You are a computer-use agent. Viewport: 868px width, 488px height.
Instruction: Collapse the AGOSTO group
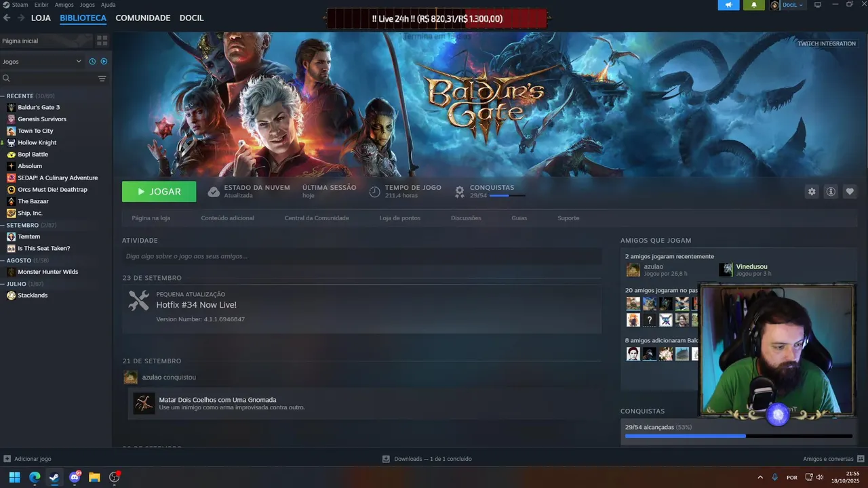tap(25, 260)
